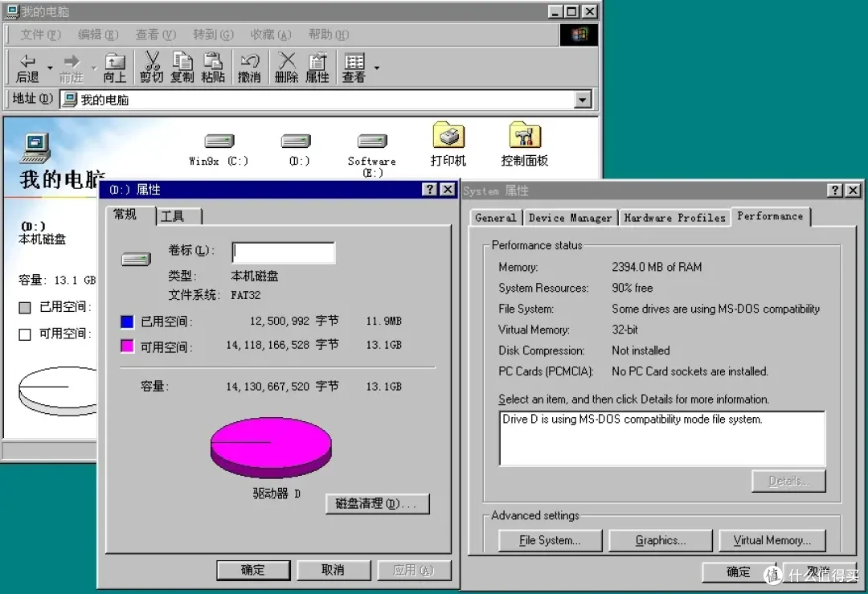
Task: Click the 90% free system resources value
Action: 633,288
